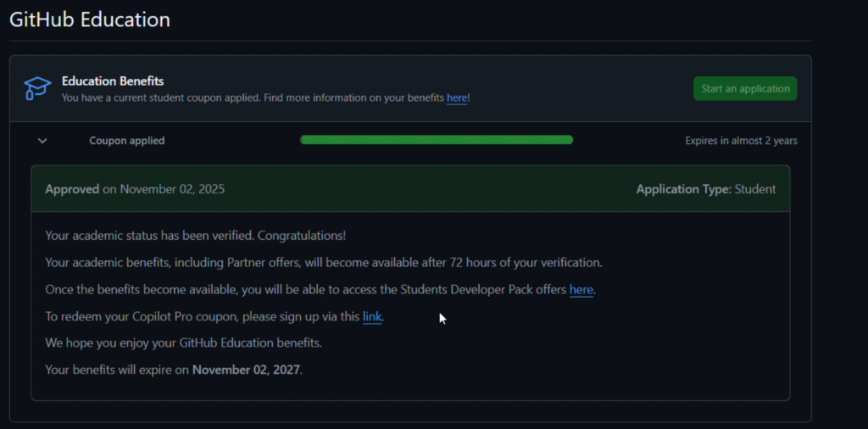Click the 'We hope you enjoy' line

click(x=183, y=343)
